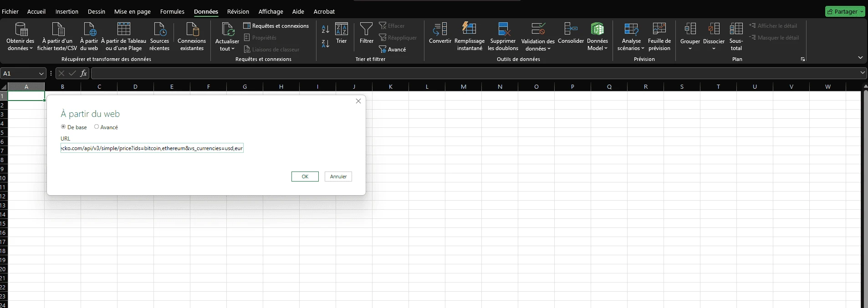Click the À partir du web icon
Screen dimensions: 868x308
(x=89, y=30)
